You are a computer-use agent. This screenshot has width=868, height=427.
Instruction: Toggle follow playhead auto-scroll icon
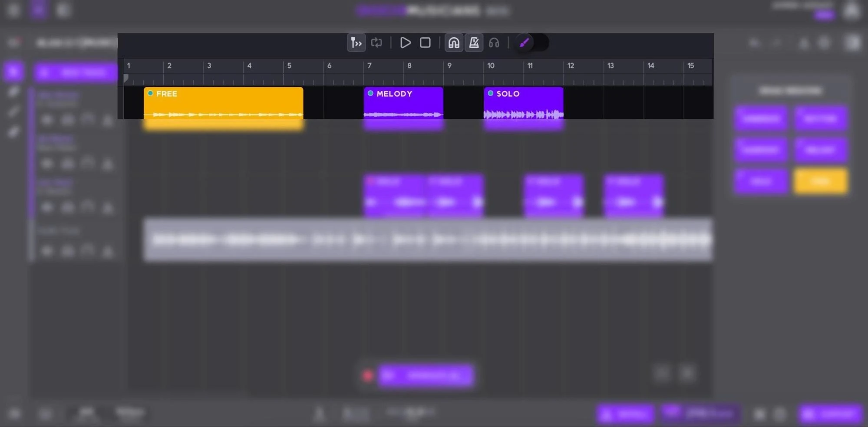tap(356, 43)
